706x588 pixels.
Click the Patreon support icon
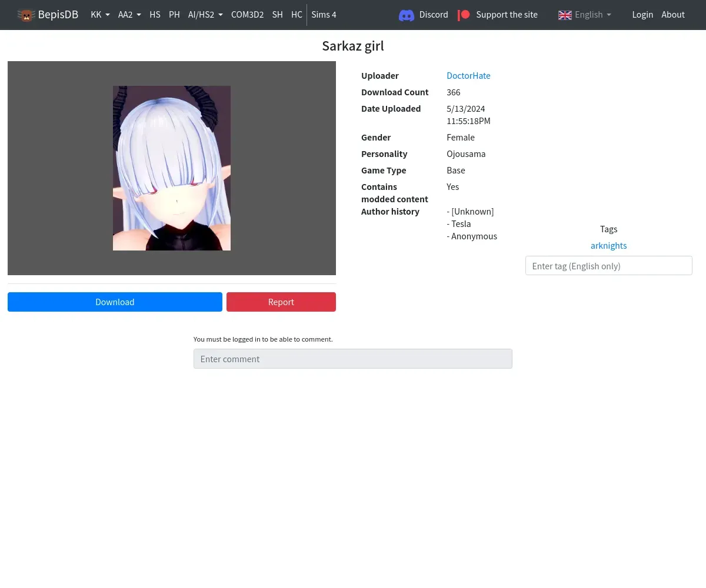[x=464, y=15]
